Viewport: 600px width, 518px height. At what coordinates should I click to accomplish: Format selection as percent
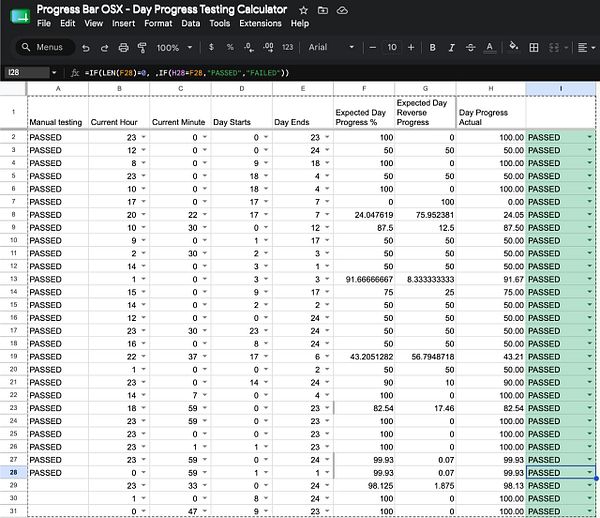click(x=230, y=47)
